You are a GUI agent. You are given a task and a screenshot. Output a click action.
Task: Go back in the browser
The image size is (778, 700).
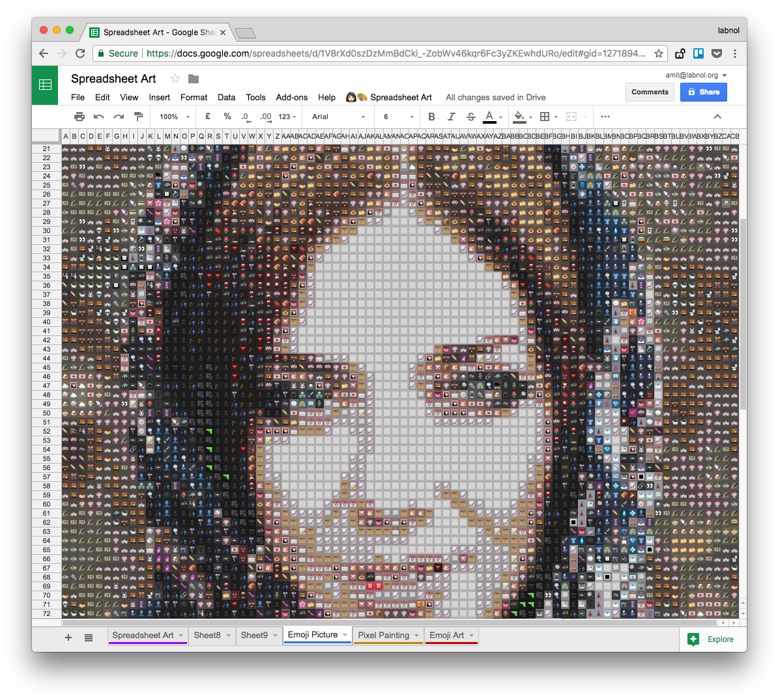pyautogui.click(x=44, y=53)
